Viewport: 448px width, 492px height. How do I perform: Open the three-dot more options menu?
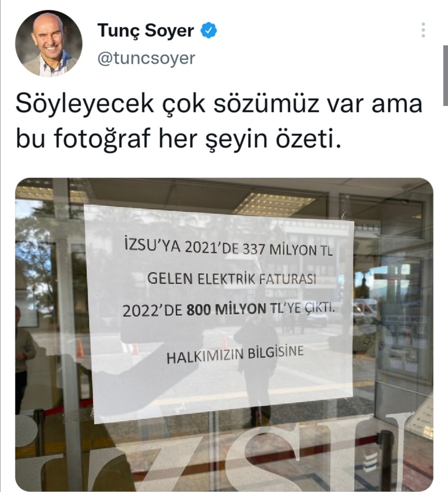pyautogui.click(x=423, y=30)
